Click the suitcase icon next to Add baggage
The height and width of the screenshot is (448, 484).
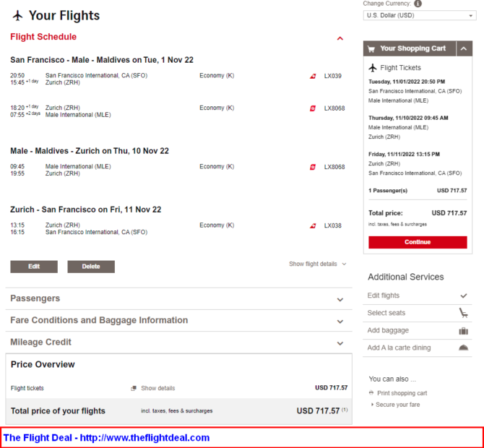pos(463,331)
